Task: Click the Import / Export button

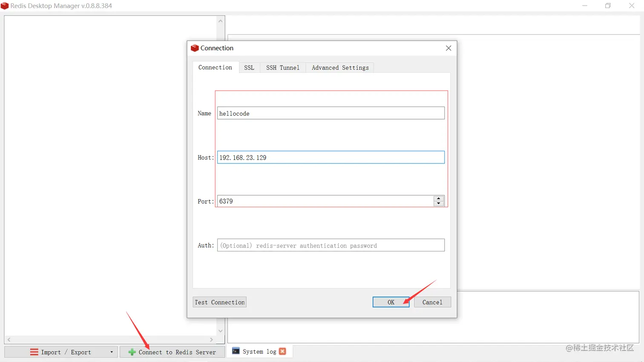Action: pyautogui.click(x=61, y=352)
